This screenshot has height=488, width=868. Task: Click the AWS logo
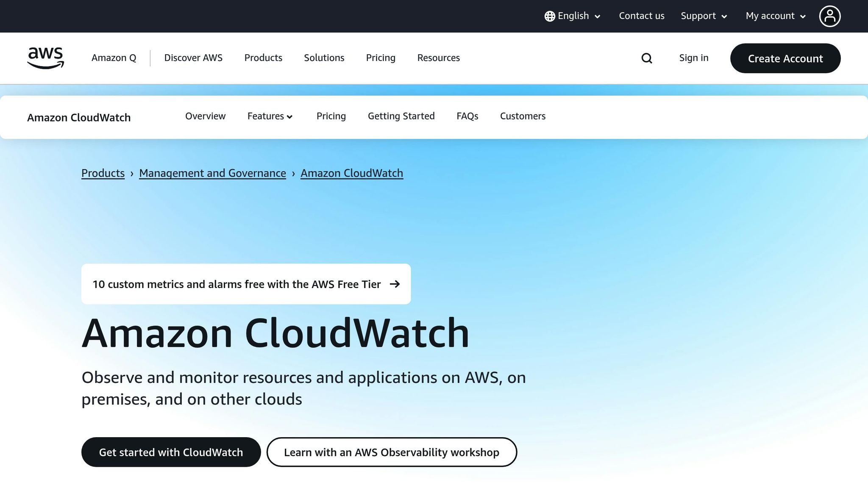coord(45,58)
